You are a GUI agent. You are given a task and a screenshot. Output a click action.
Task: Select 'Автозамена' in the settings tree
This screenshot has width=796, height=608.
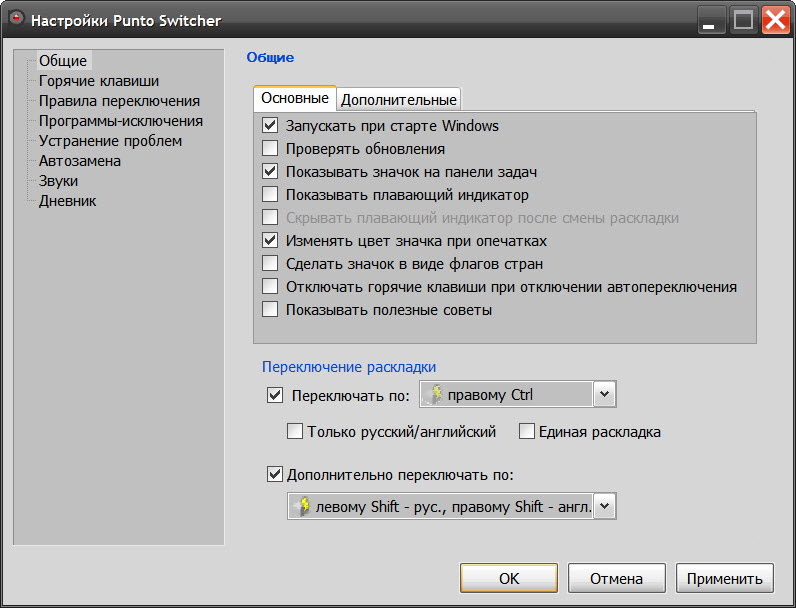coord(79,161)
